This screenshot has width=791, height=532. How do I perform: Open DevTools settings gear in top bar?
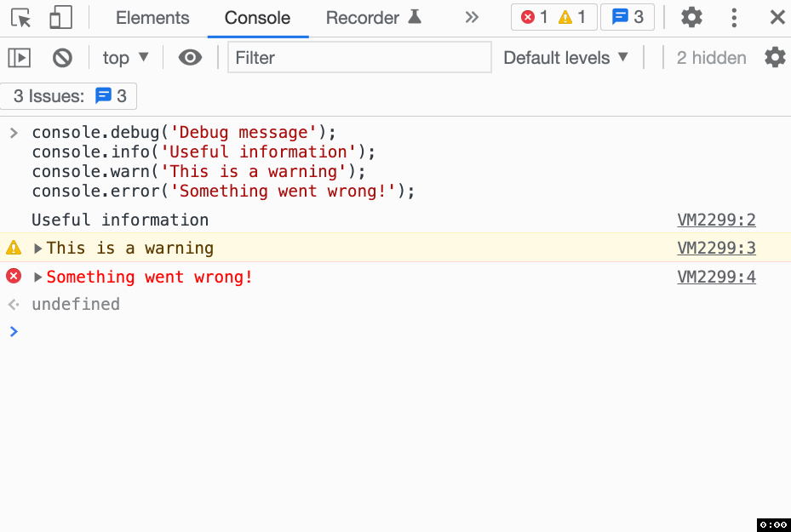coord(691,18)
